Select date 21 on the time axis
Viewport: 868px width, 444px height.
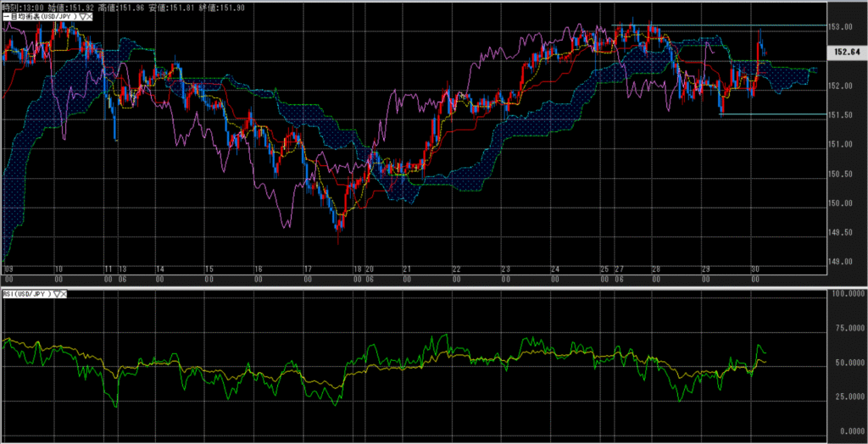click(x=407, y=269)
